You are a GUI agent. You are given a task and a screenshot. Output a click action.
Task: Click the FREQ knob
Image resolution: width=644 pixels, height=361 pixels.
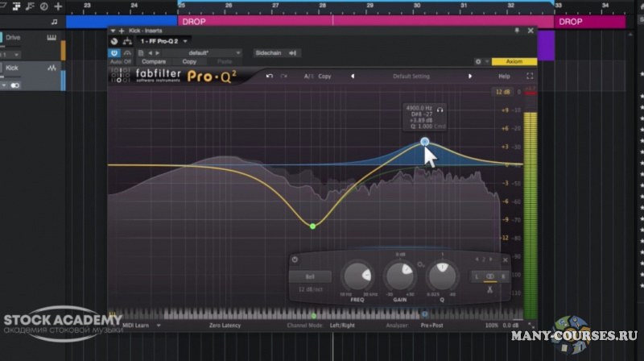pos(357,276)
